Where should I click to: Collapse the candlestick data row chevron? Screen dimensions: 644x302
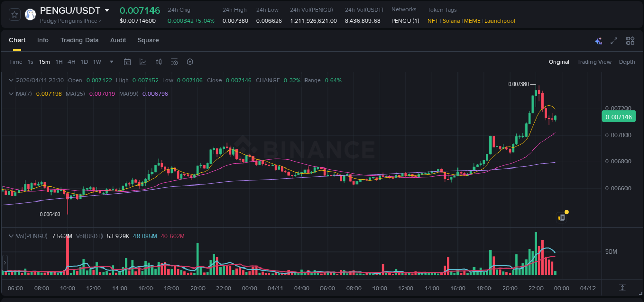click(x=11, y=80)
